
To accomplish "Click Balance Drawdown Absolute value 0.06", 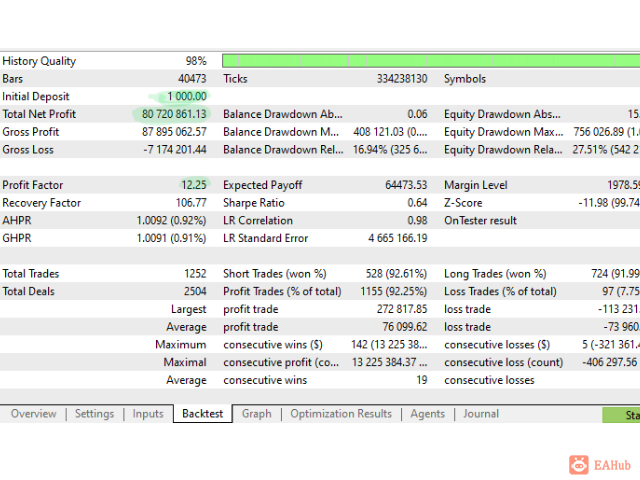I will click(417, 114).
